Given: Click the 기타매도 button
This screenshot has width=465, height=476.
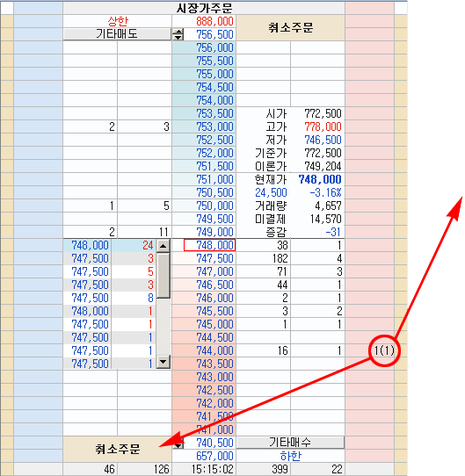Looking at the screenshot, I should point(117,34).
